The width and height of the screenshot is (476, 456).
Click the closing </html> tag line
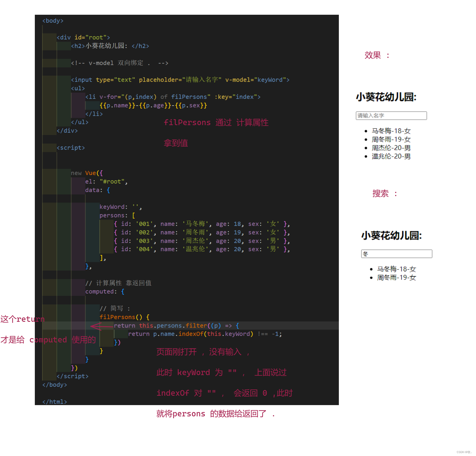click(x=55, y=402)
